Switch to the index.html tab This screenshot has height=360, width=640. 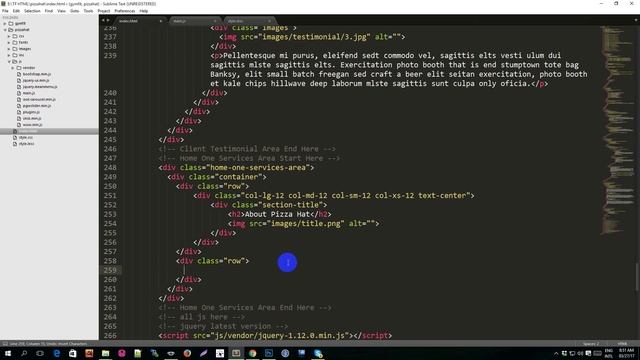(x=139, y=21)
